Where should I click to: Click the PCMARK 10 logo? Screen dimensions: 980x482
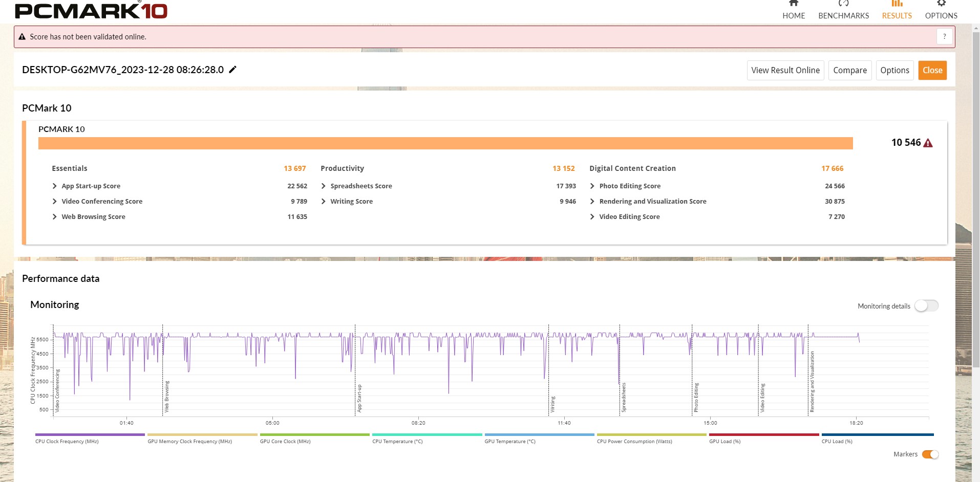pyautogui.click(x=91, y=11)
